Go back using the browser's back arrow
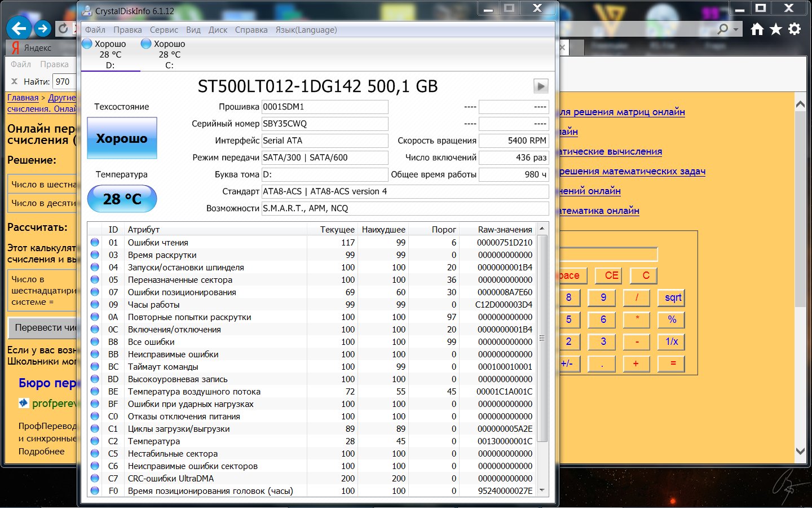Image resolution: width=812 pixels, height=508 pixels. pyautogui.click(x=19, y=28)
